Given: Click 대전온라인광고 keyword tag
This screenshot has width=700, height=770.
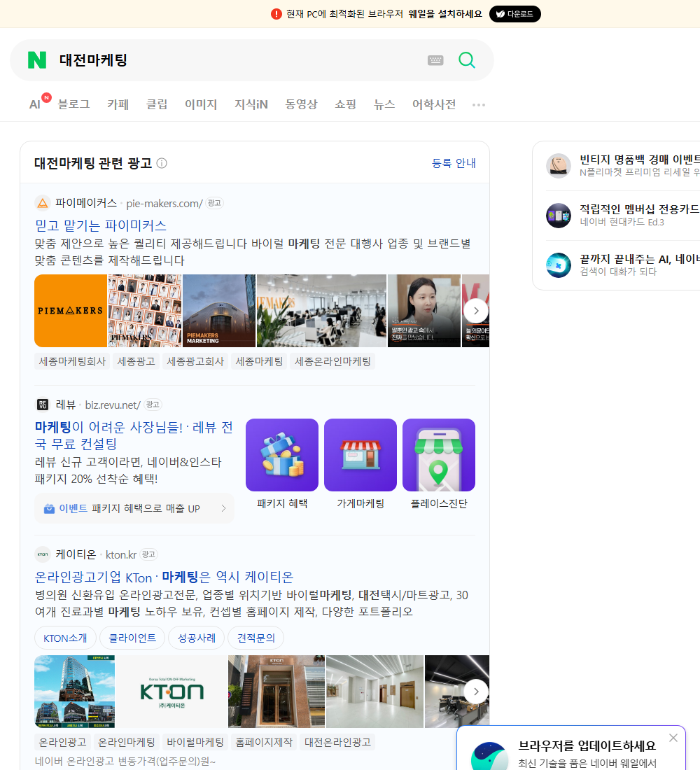Looking at the screenshot, I should (337, 742).
